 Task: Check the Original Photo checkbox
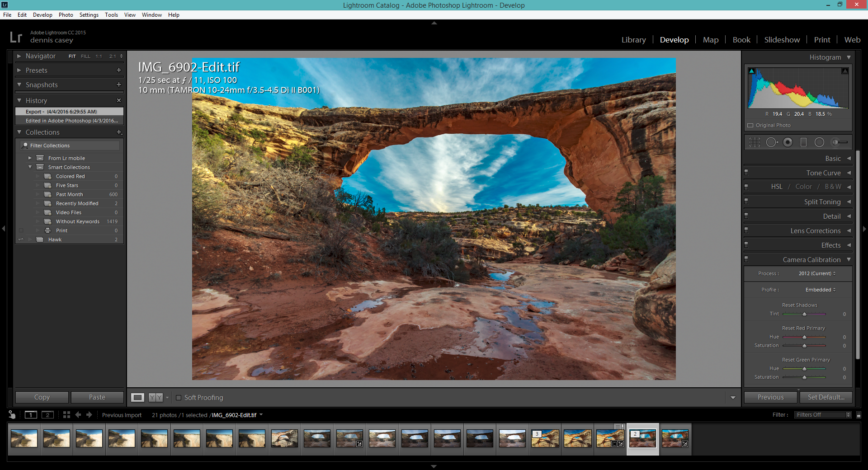pos(750,126)
